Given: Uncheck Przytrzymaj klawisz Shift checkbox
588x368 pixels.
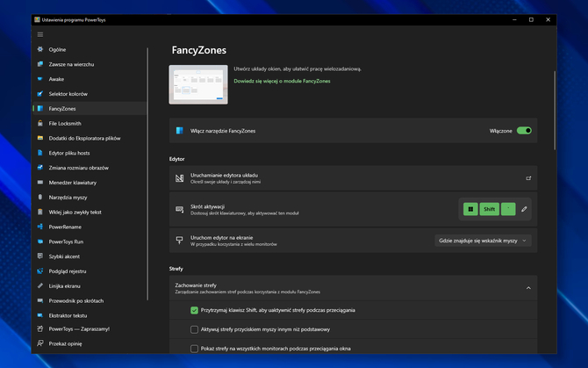Looking at the screenshot, I should 194,310.
